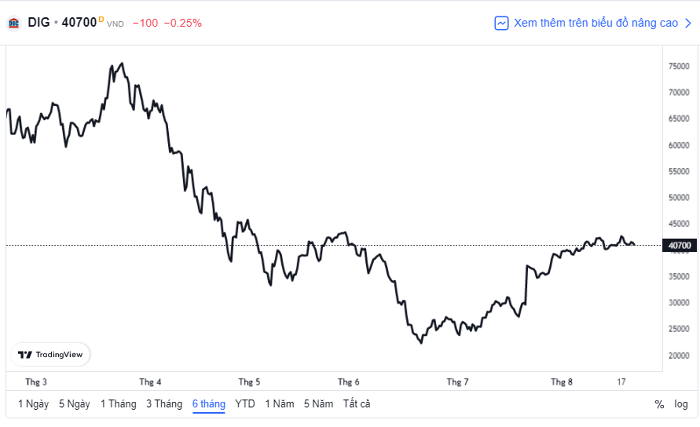Switch to the 3 Tháng range
Image resolution: width=700 pixels, height=427 pixels.
pos(164,404)
